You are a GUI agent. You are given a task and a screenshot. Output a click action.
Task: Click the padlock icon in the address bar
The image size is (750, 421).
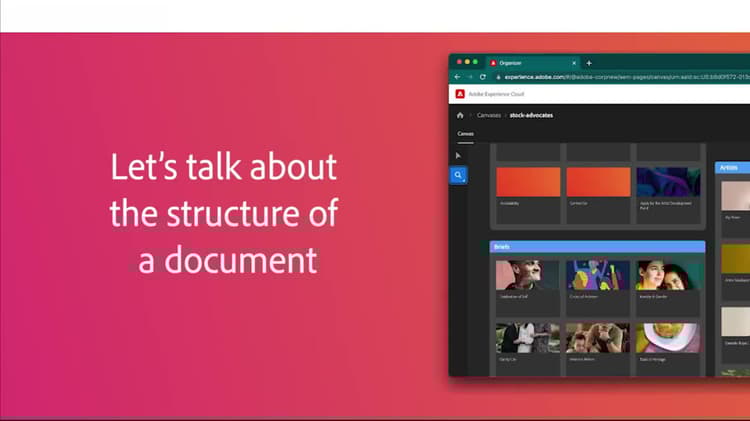[498, 77]
